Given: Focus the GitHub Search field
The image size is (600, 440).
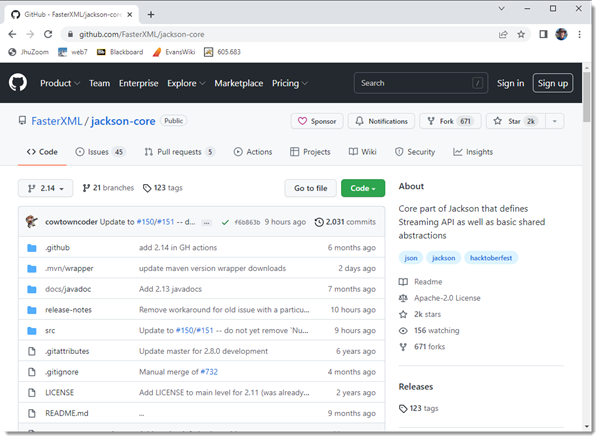Looking at the screenshot, I should (421, 83).
